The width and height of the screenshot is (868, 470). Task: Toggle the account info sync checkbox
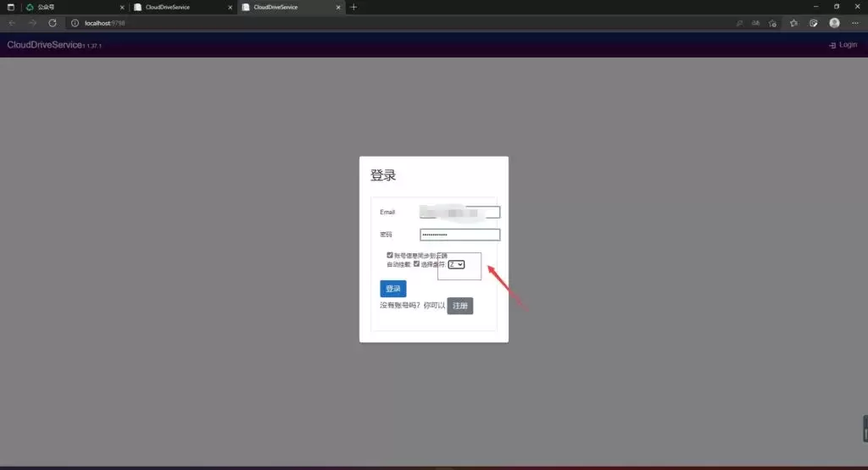[390, 255]
